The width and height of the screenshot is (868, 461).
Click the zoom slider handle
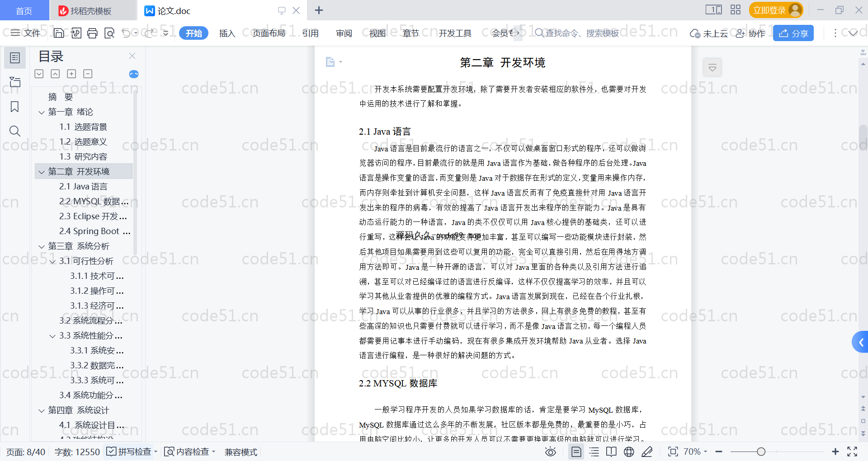[761, 452]
